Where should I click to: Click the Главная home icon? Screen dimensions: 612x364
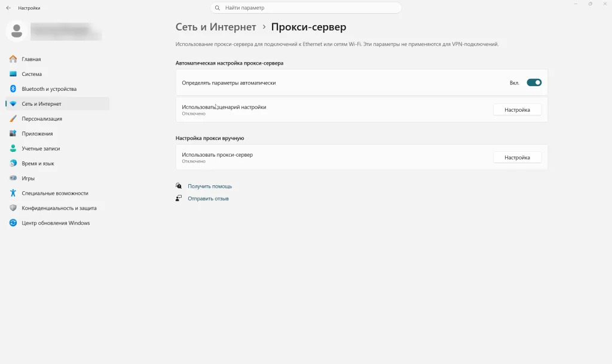[x=13, y=59]
